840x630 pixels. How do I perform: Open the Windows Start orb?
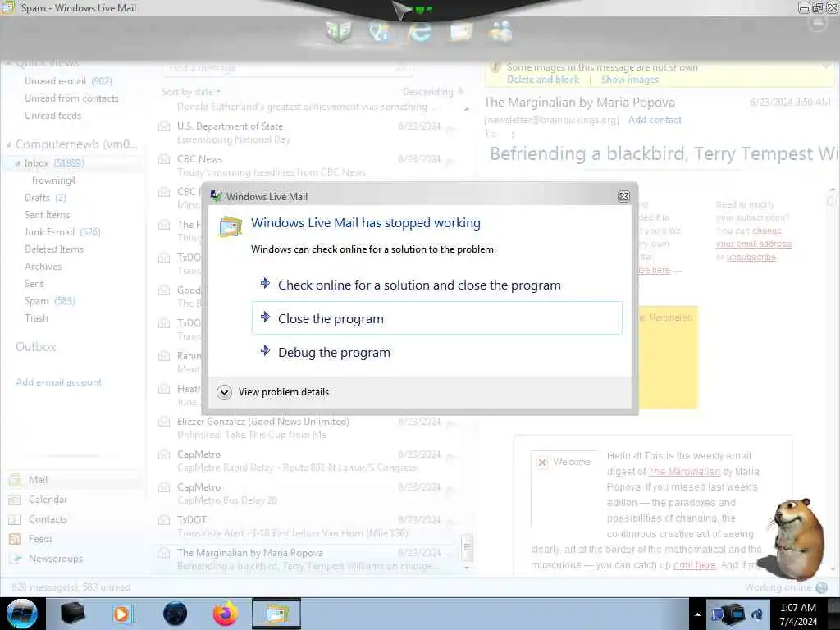point(22,614)
